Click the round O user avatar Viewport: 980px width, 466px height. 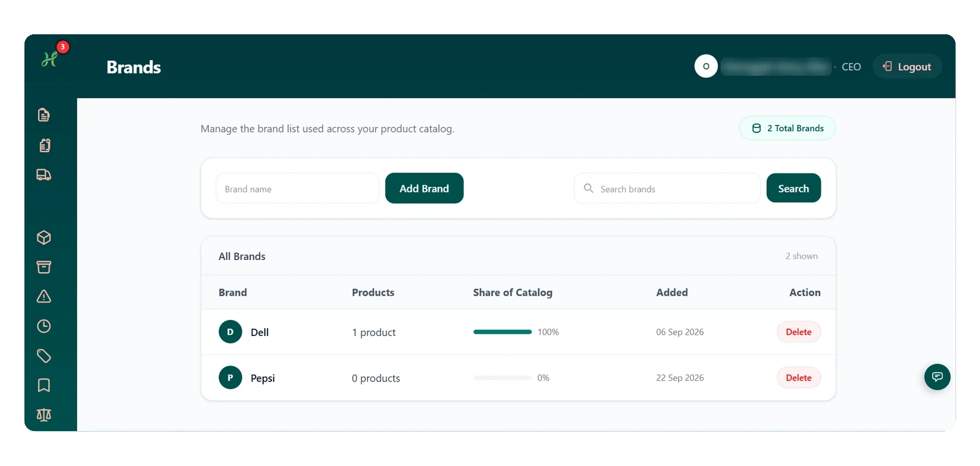click(706, 66)
